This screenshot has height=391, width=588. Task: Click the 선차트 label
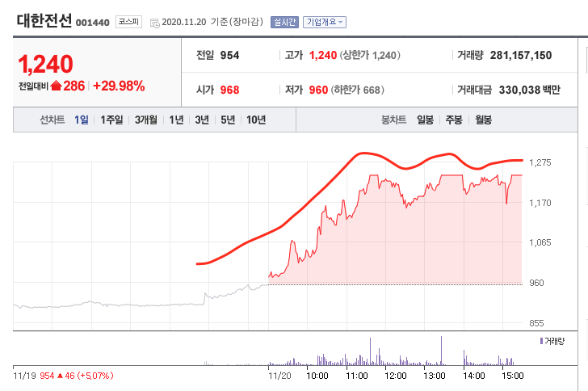pos(52,120)
